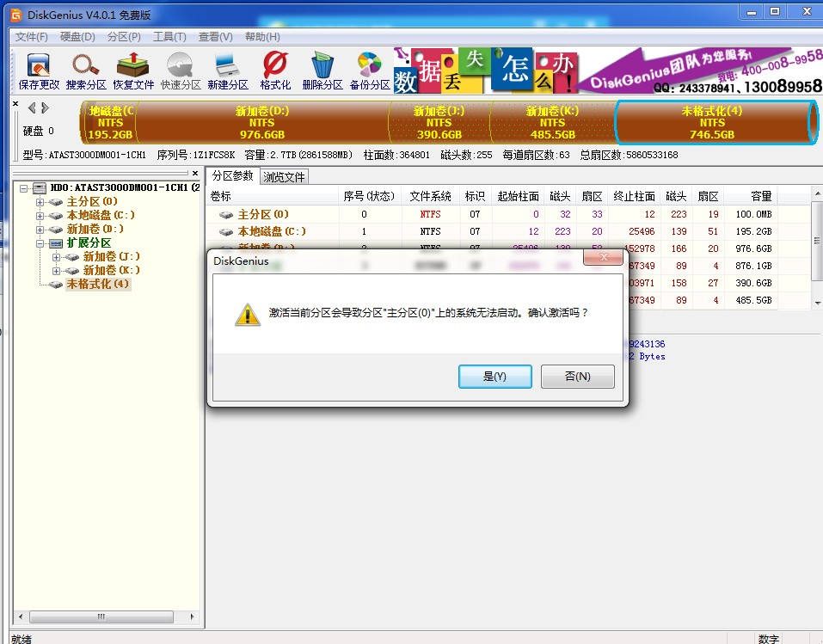Click drive icon beside 主分区(0) in table
The image size is (823, 644).
(226, 215)
